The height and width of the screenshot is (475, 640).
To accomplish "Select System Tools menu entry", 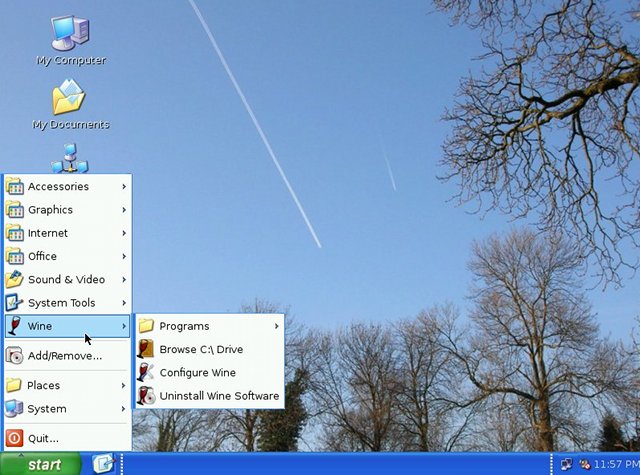I will click(67, 303).
